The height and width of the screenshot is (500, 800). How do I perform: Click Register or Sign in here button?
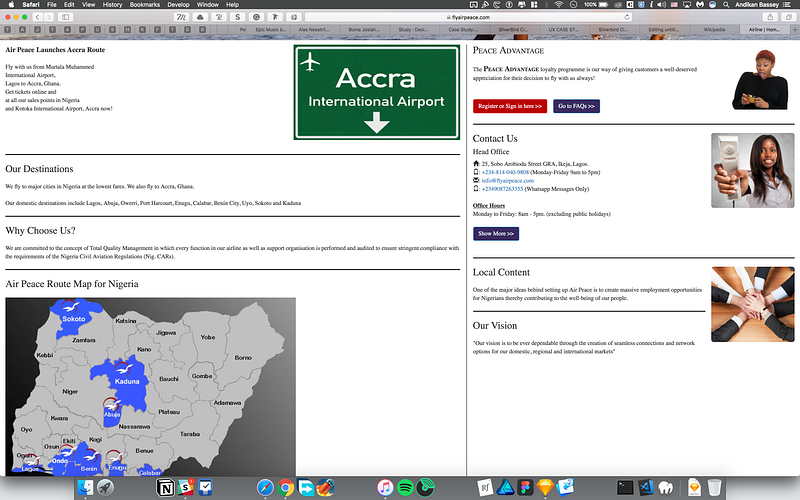click(x=510, y=106)
